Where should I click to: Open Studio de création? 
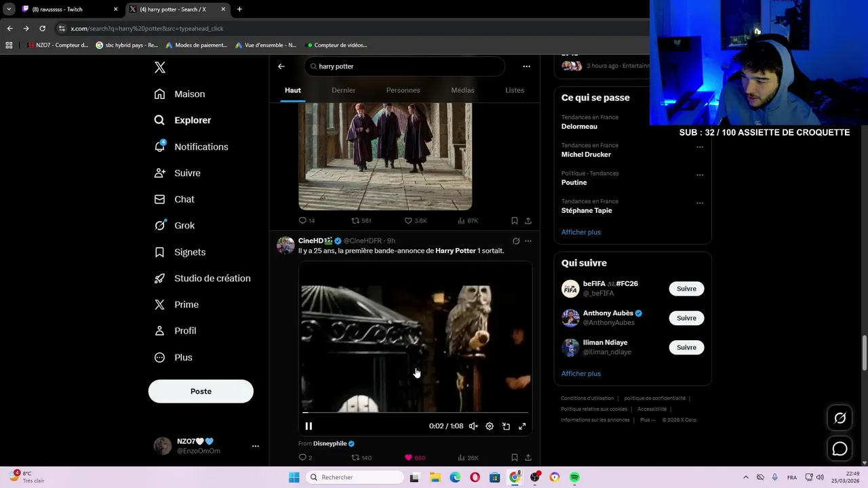[x=202, y=279]
